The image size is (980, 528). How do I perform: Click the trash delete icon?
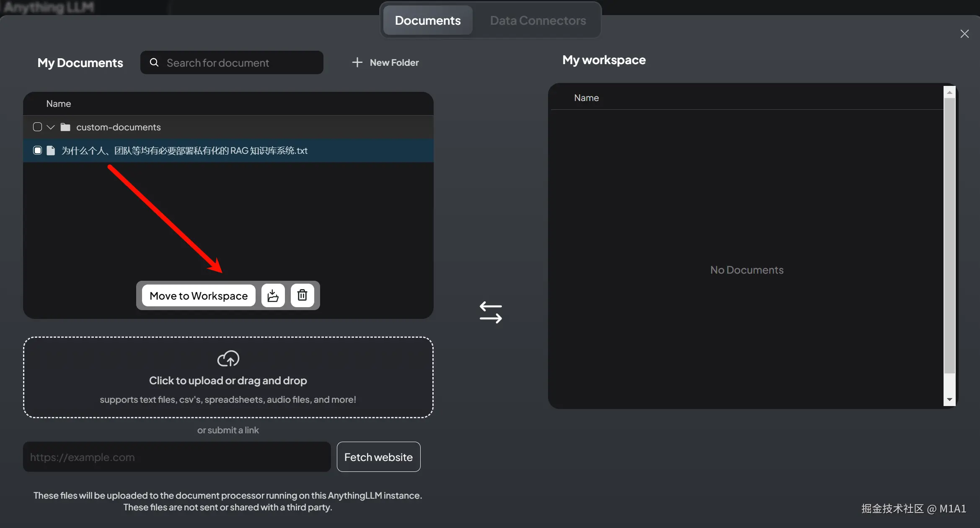coord(302,295)
